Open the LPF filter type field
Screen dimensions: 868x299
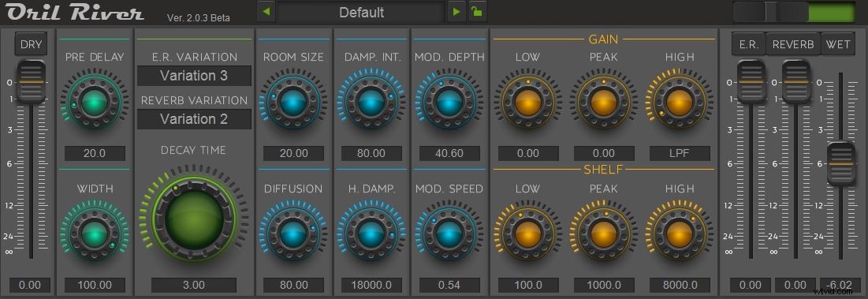tap(680, 153)
